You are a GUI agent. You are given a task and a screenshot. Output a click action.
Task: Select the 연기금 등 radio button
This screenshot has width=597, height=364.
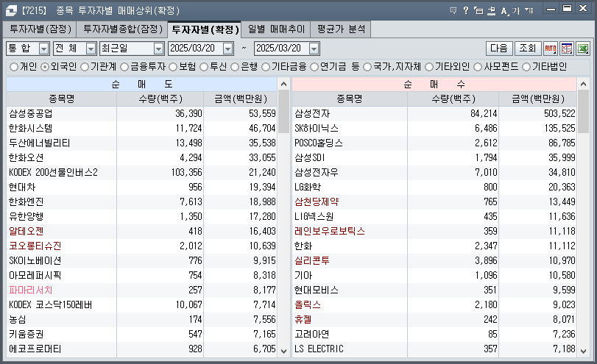314,67
